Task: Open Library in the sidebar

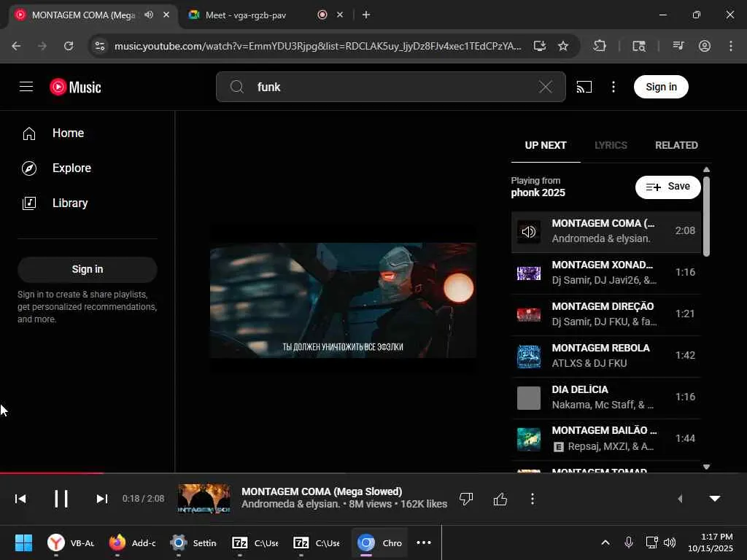Action: pyautogui.click(x=88, y=203)
